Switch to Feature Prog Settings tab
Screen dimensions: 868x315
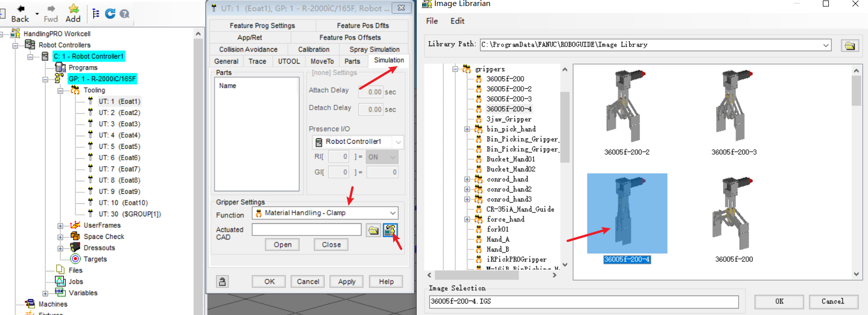262,26
